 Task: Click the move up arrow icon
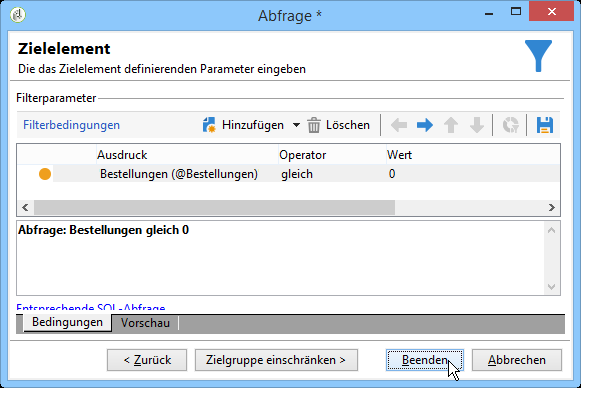point(451,125)
